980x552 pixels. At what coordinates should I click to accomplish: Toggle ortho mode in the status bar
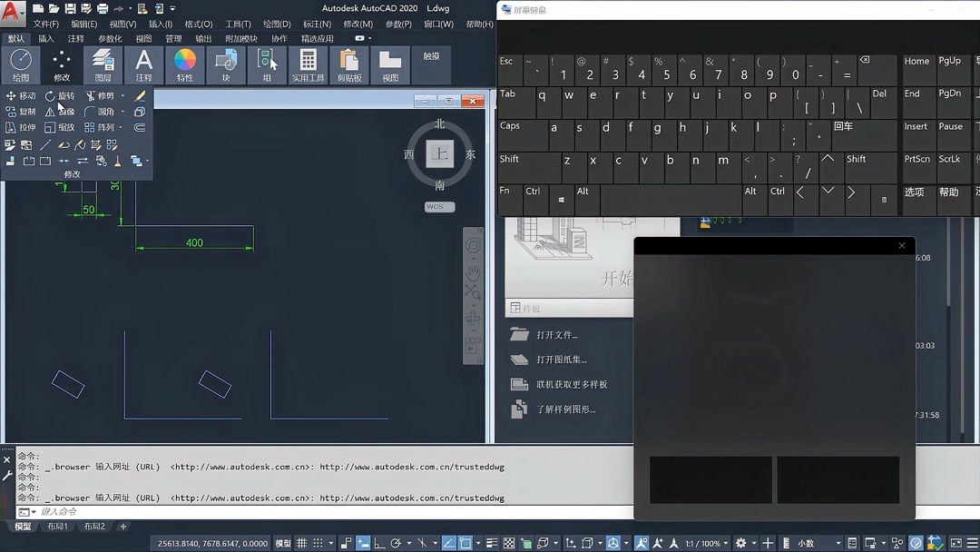pyautogui.click(x=377, y=542)
